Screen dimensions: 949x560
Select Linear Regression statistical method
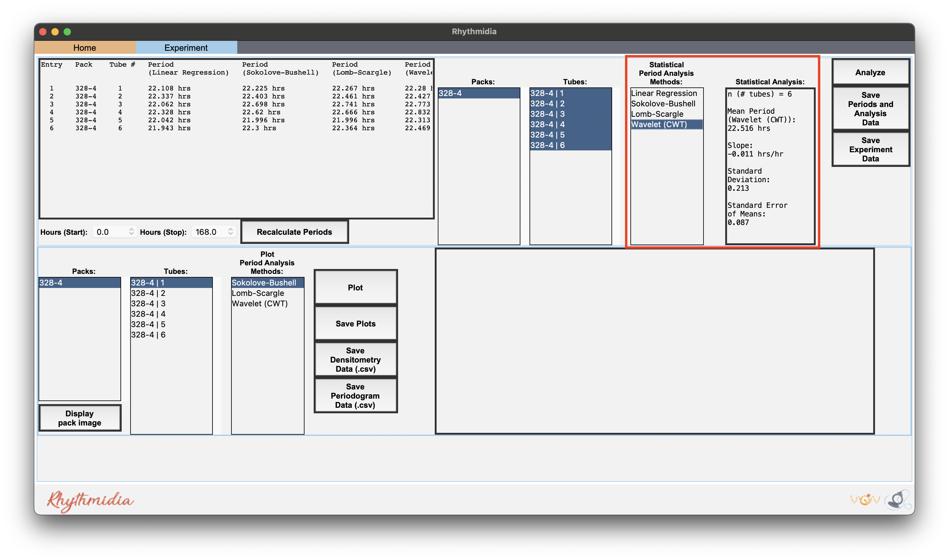click(667, 93)
